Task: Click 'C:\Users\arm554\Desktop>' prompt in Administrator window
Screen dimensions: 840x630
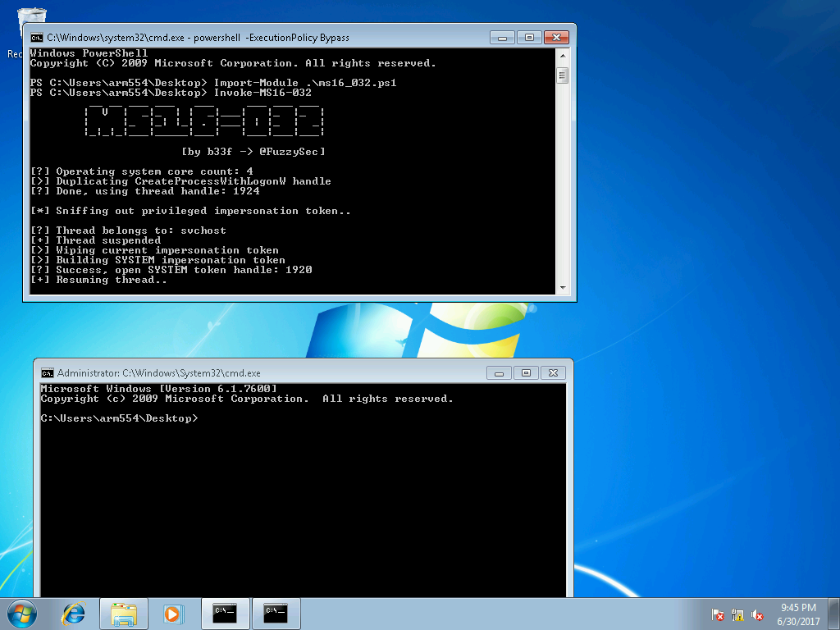Action: click(x=120, y=418)
